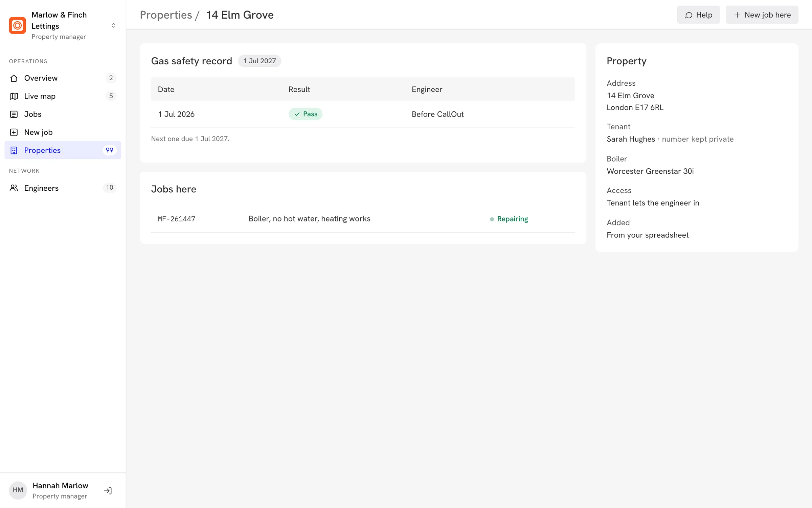812x508 pixels.
Task: Click the Overview home icon
Action: point(14,78)
